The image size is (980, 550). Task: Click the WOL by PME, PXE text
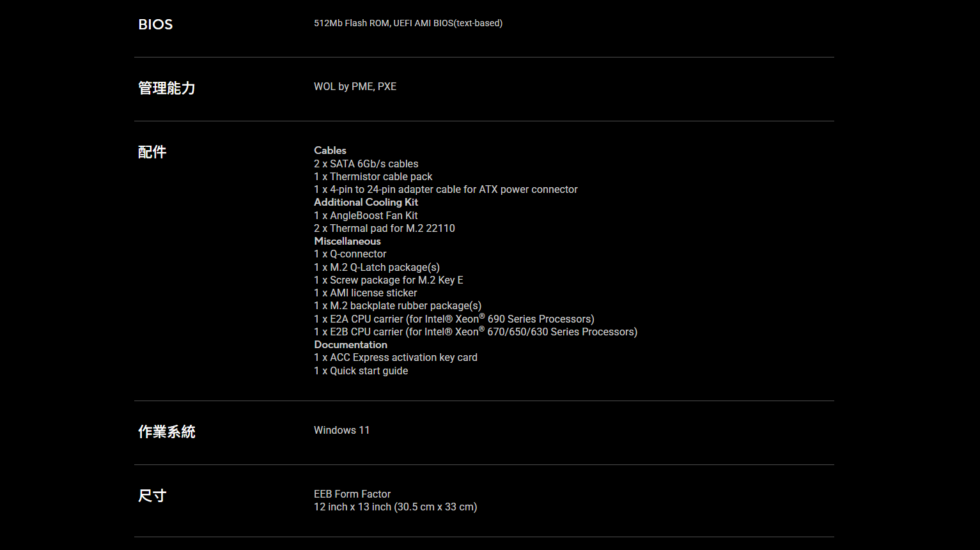(x=355, y=87)
